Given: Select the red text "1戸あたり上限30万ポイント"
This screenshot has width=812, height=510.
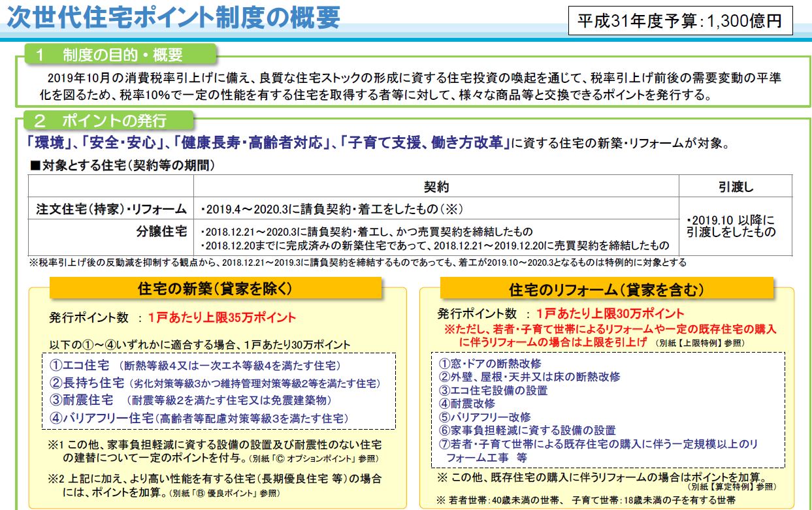Looking at the screenshot, I should pos(610,314).
